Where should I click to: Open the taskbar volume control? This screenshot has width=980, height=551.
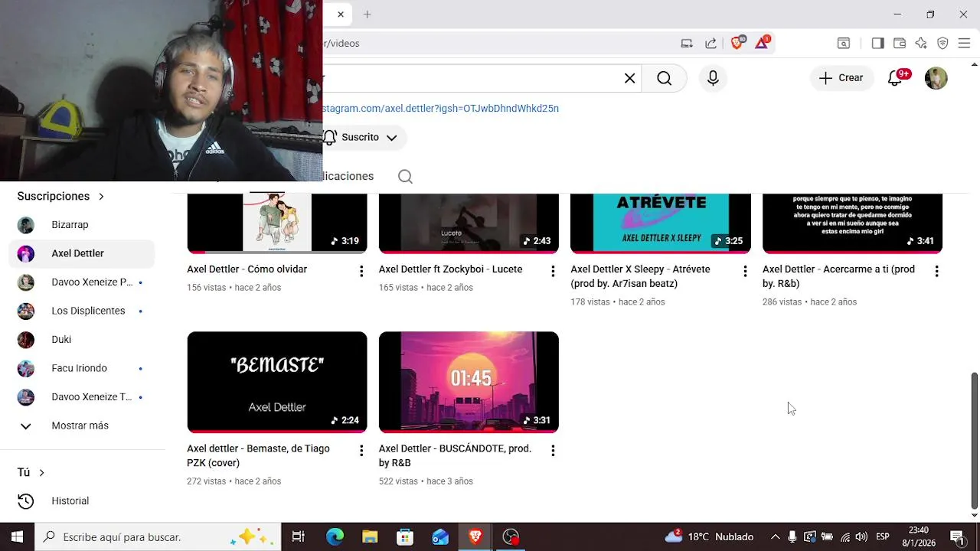point(861,537)
